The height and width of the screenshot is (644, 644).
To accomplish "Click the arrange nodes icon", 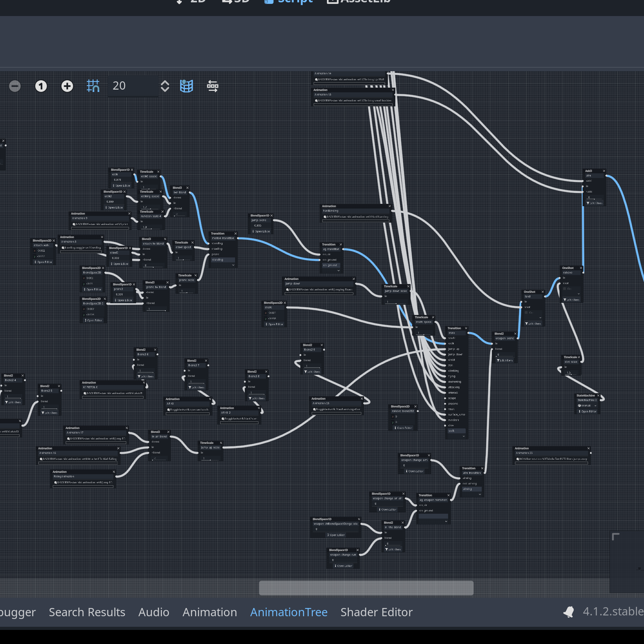I will click(x=213, y=86).
